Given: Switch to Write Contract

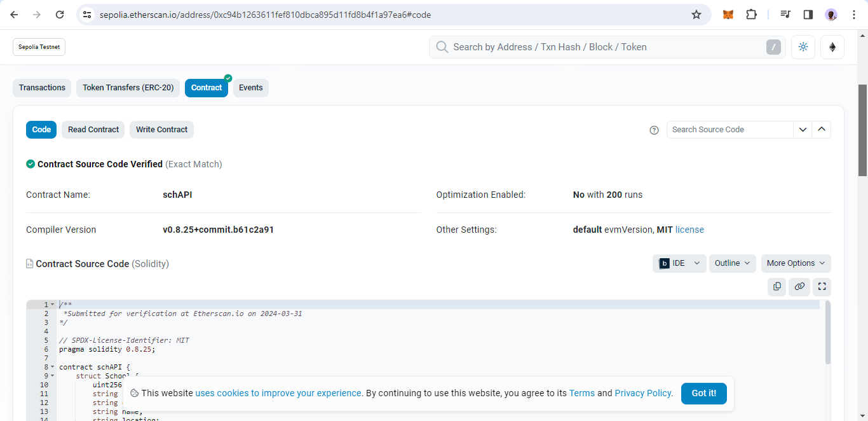Looking at the screenshot, I should 161,130.
